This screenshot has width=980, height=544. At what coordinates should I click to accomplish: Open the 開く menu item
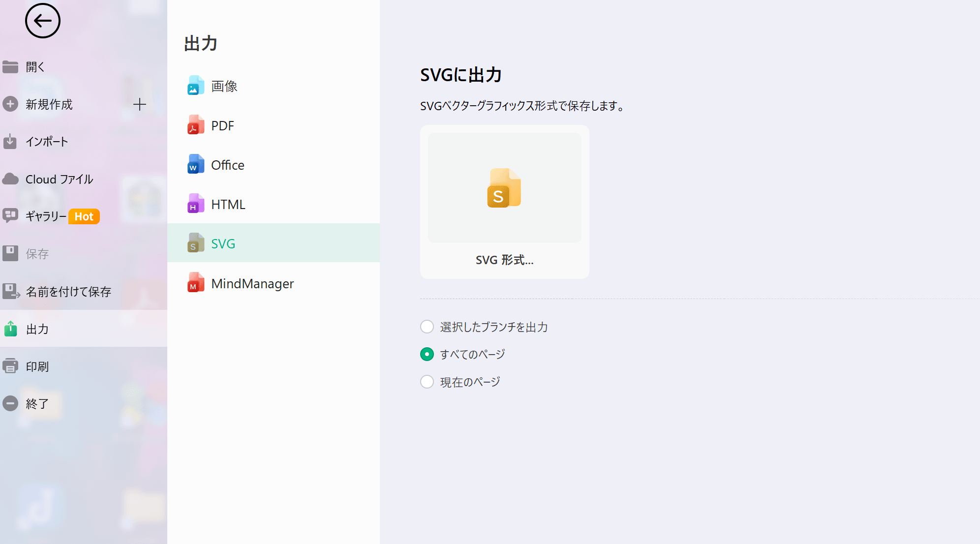tap(84, 67)
